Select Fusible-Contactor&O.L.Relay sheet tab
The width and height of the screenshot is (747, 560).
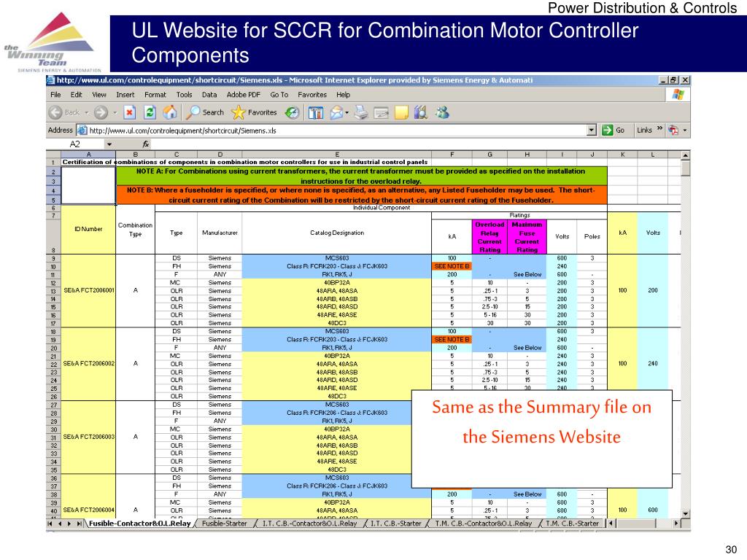click(139, 524)
